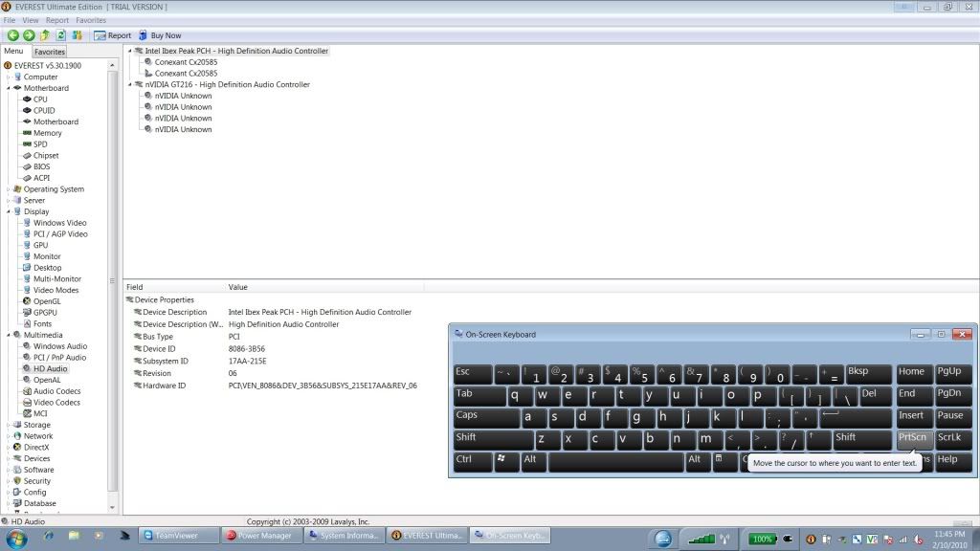
Task: Select the ACPI tree item
Action: [x=41, y=178]
